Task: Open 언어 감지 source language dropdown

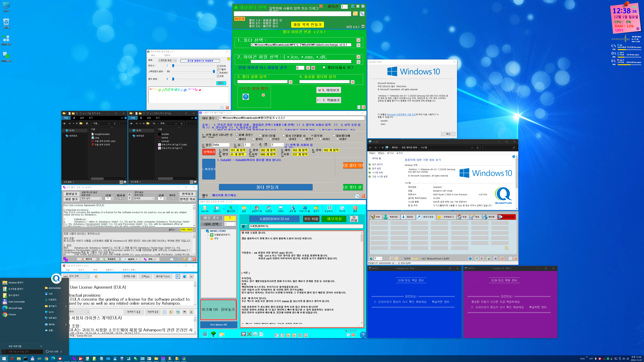Action: pyautogui.click(x=91, y=198)
